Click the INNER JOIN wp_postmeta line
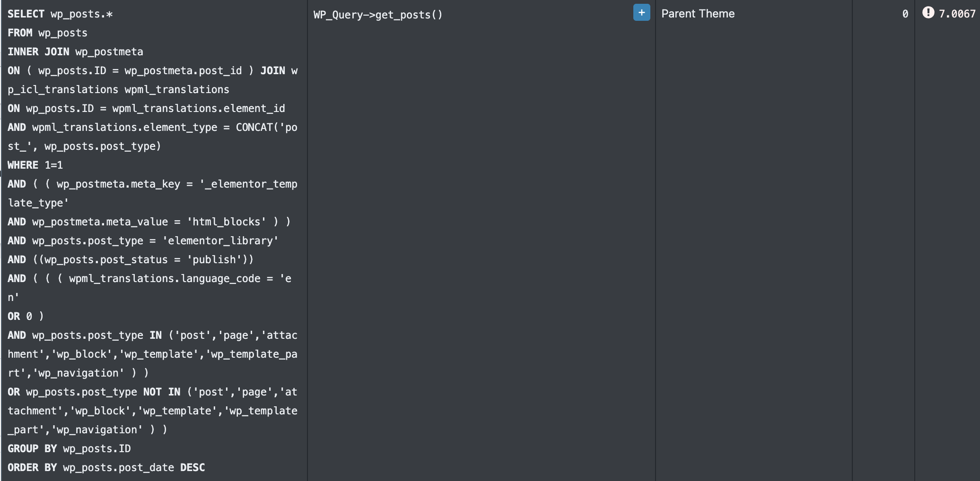 [75, 52]
